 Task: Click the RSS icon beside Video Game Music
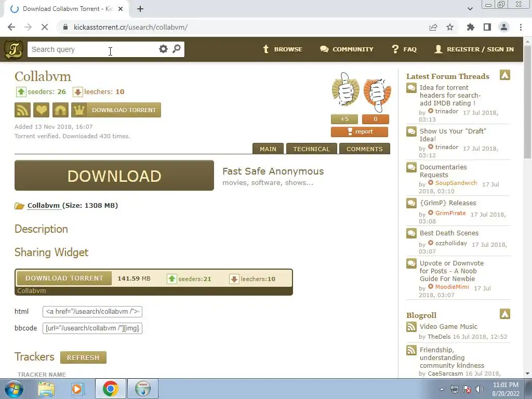tap(411, 327)
